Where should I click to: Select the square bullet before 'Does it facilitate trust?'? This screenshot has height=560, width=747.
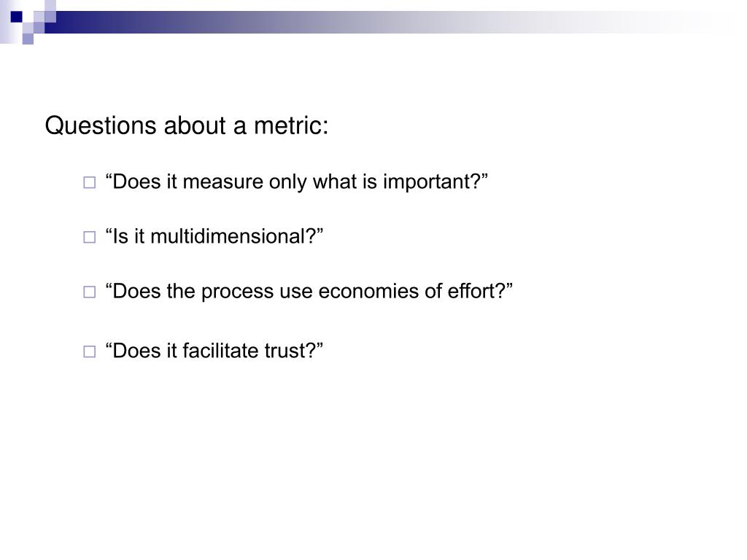coord(90,351)
